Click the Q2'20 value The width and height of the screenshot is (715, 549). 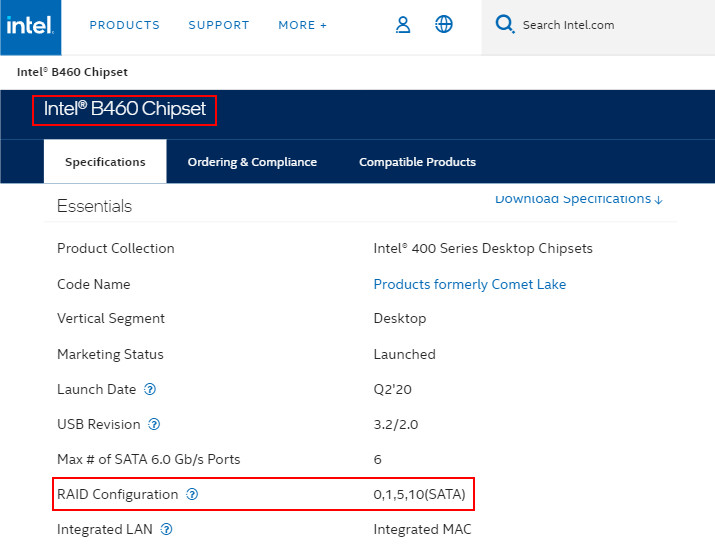coord(393,389)
